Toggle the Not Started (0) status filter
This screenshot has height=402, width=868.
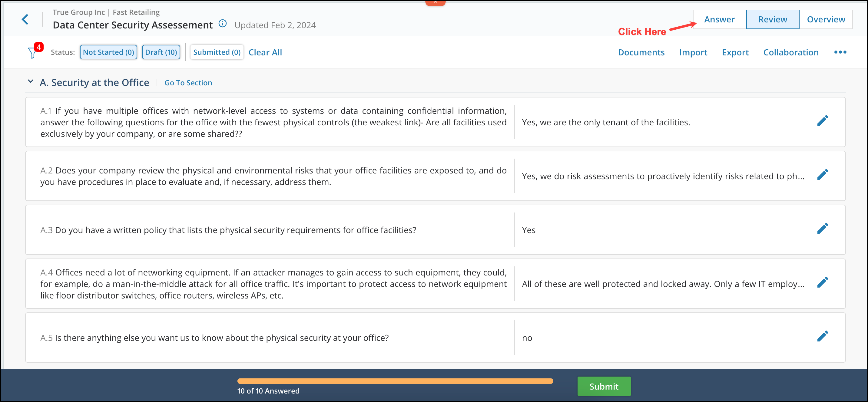tap(108, 52)
